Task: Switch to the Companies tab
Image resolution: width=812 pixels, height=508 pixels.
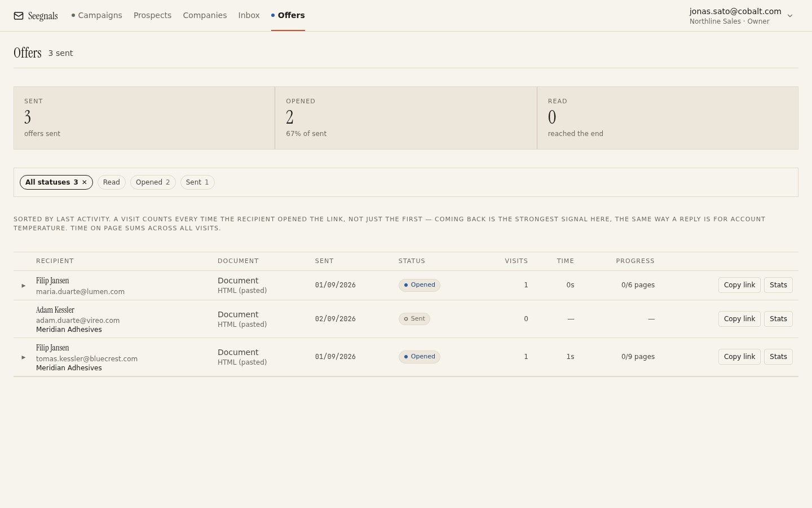Action: (x=205, y=15)
